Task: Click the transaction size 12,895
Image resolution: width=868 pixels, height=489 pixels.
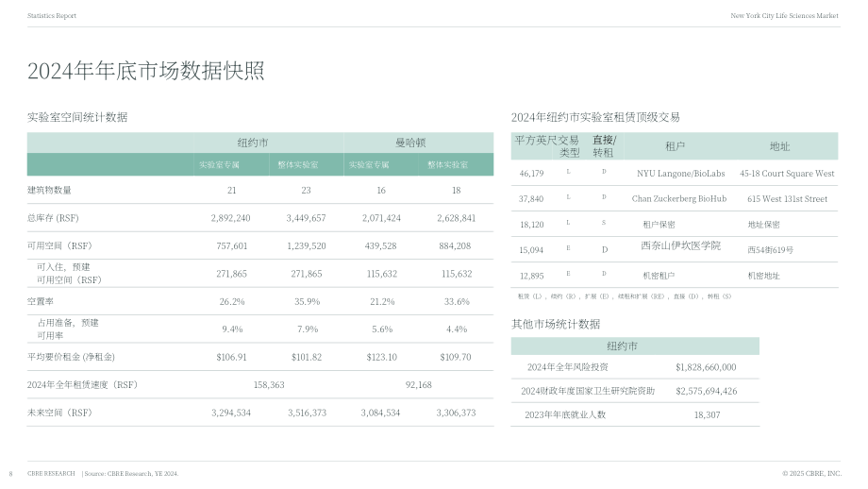Action: [x=531, y=276]
